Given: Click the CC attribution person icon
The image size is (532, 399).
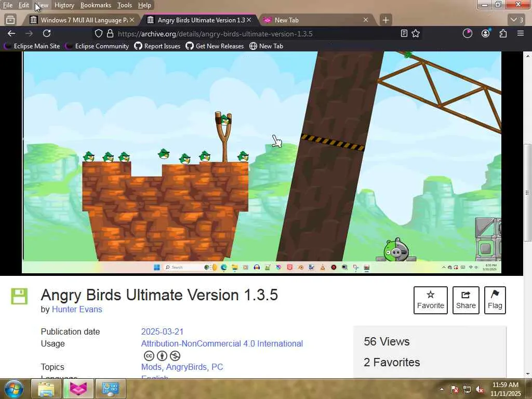Looking at the screenshot, I should coord(162,355).
